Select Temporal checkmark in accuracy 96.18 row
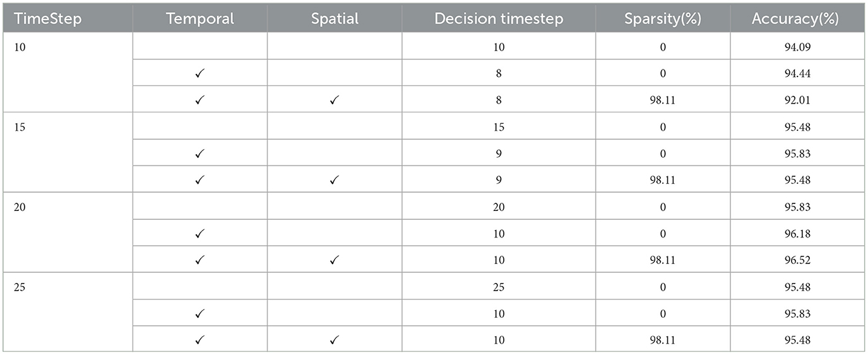 point(200,233)
